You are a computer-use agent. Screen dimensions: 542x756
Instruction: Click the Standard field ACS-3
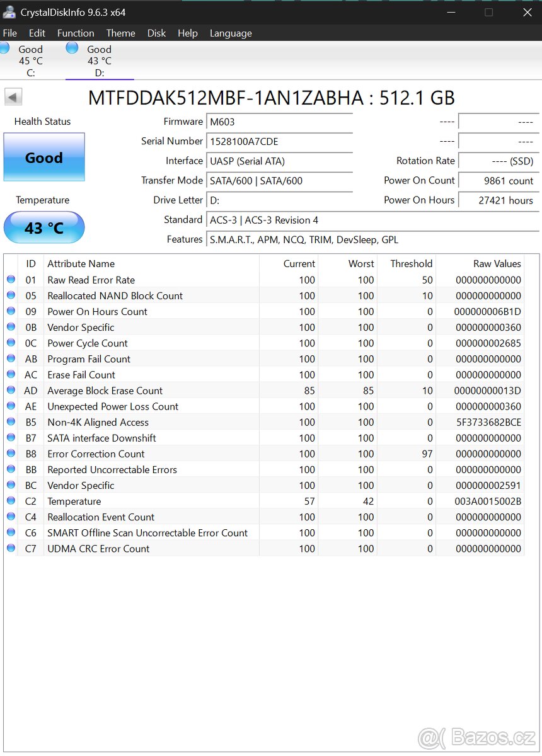(373, 220)
